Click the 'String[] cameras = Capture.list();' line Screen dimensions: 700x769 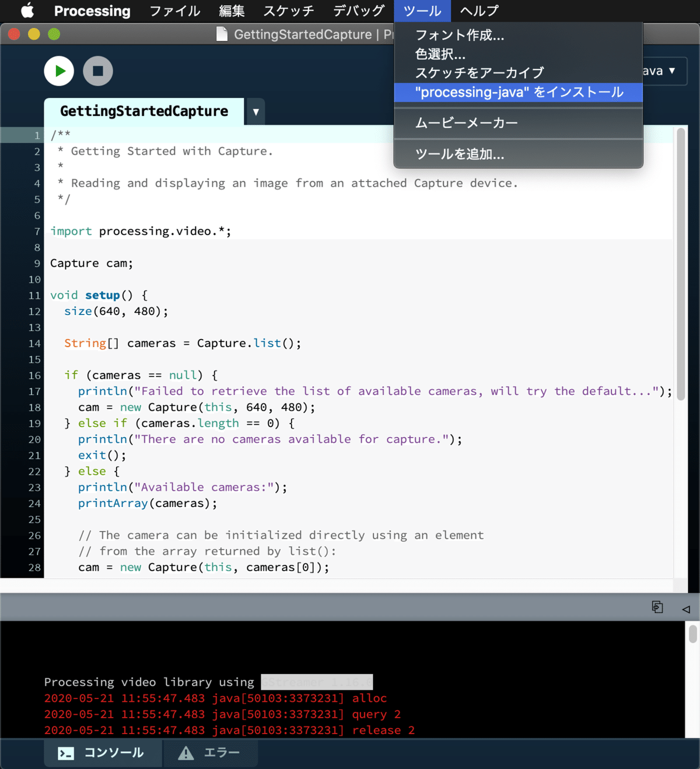183,344
